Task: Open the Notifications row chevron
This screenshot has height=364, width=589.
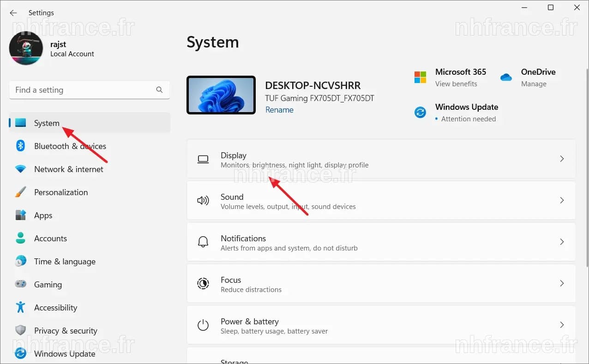Action: click(562, 242)
